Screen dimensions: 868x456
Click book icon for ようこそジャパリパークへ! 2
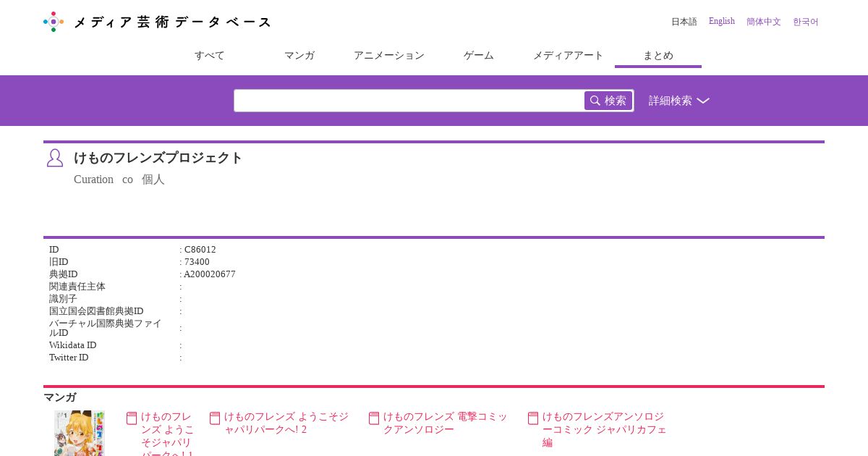coord(215,418)
